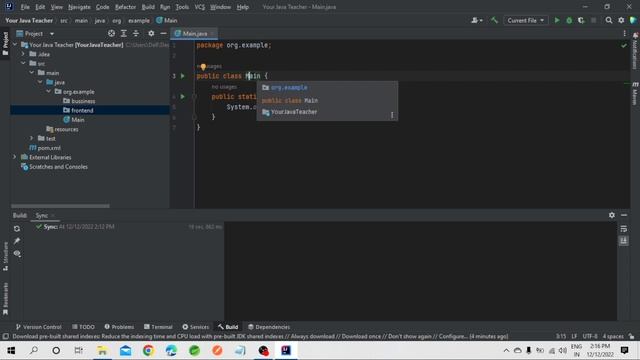This screenshot has width=640, height=360.
Task: Build project with the hammer icon
Action: coord(494,20)
